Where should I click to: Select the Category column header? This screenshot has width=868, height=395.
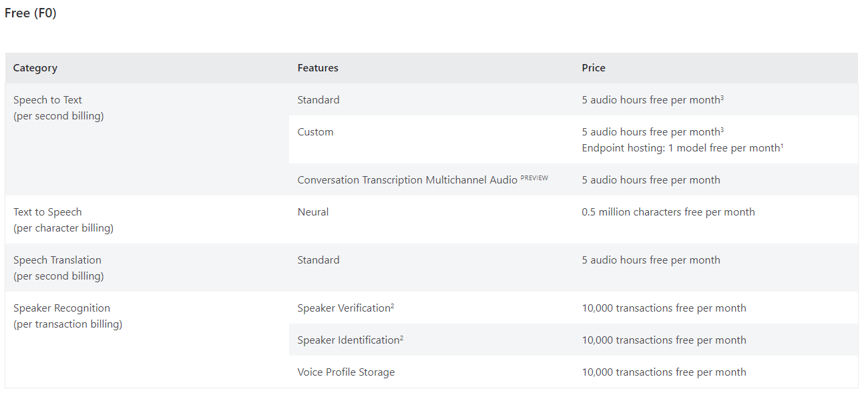(x=35, y=68)
